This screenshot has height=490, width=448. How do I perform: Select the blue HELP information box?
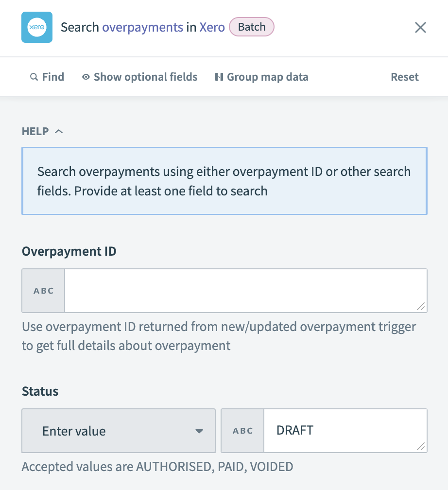click(x=224, y=180)
